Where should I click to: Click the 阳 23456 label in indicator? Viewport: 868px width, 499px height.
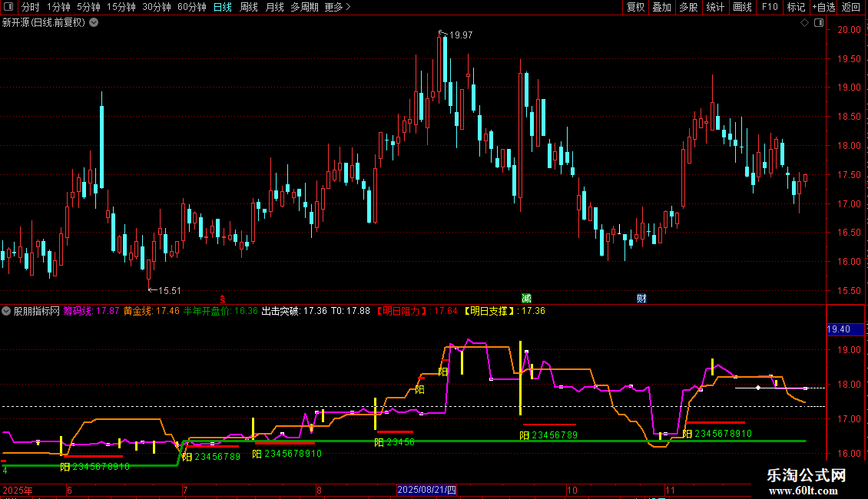pos(394,442)
